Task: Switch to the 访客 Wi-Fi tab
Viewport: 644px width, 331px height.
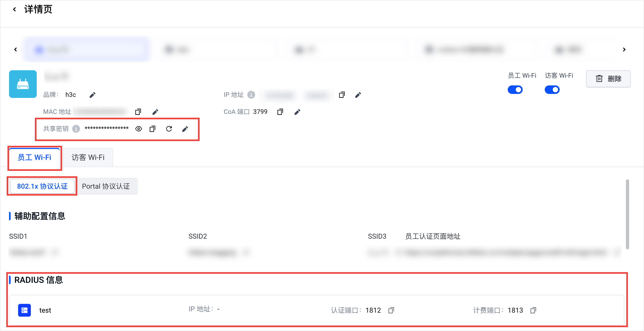Action: (x=88, y=158)
